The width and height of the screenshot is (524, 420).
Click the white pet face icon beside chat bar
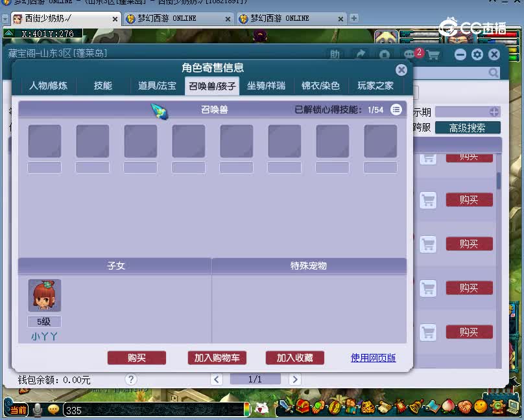[261, 408]
